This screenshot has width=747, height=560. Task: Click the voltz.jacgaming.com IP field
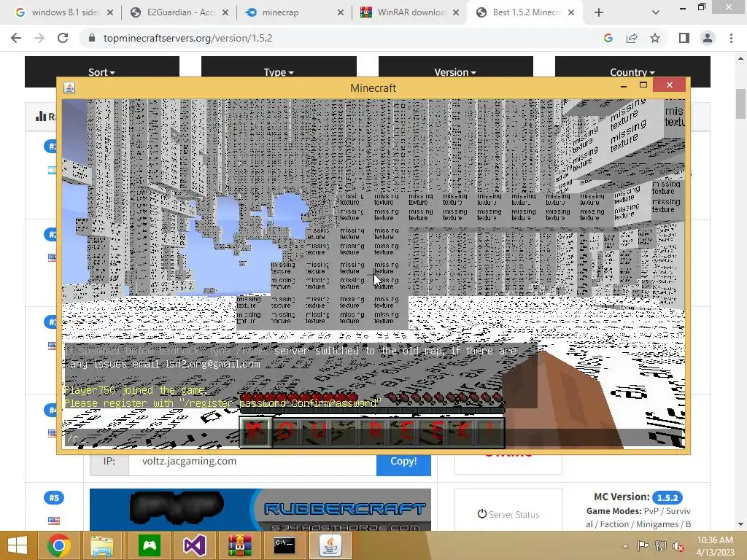pos(252,463)
